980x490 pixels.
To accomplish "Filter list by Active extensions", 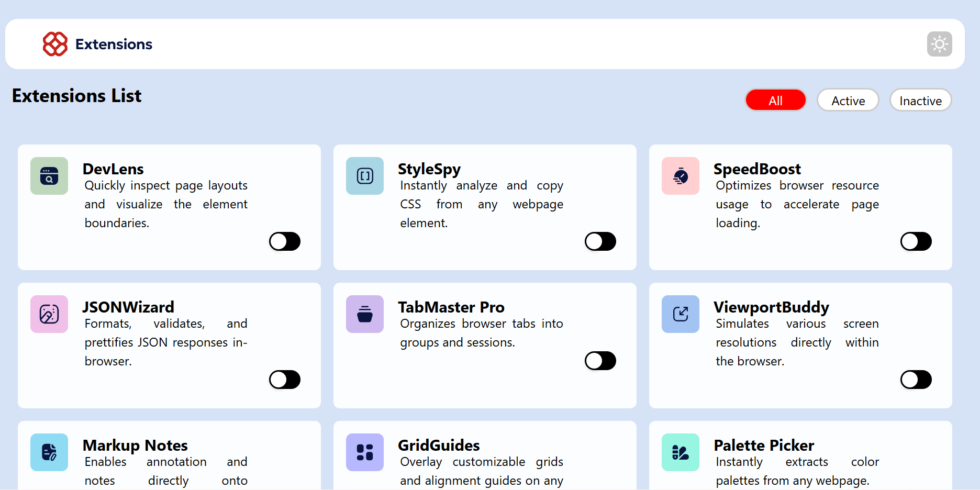I will [x=848, y=101].
